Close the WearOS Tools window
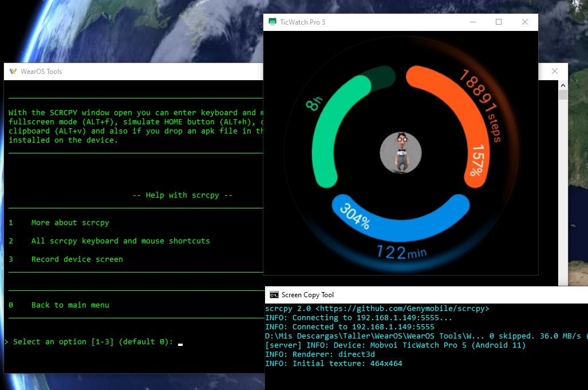This screenshot has width=588, height=390. tap(554, 72)
